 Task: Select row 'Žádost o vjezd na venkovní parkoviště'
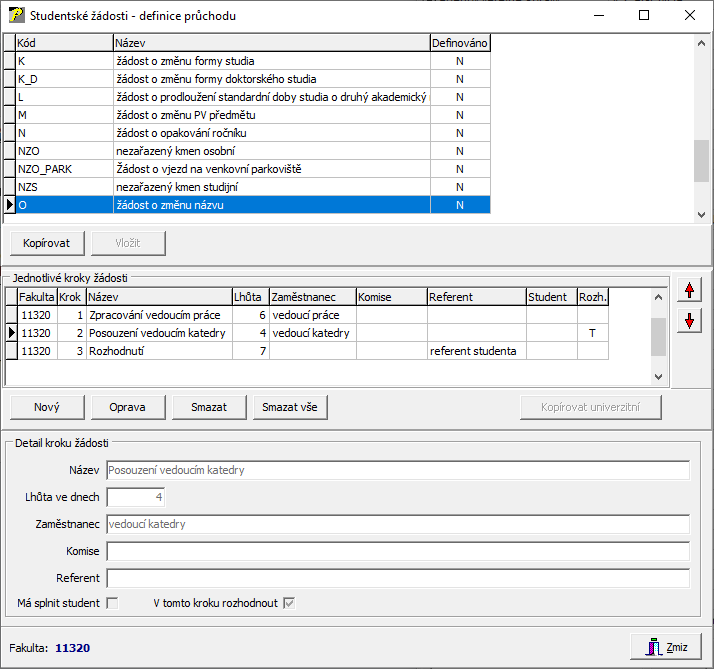(x=270, y=169)
